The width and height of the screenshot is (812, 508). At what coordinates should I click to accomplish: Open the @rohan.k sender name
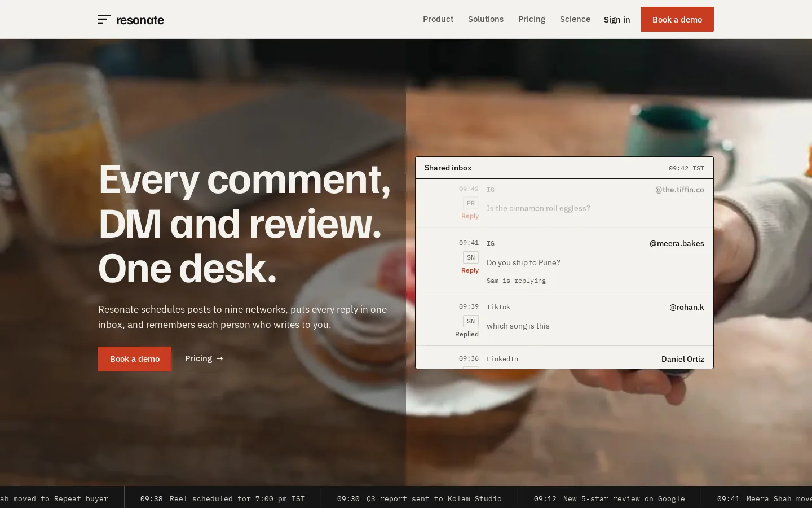[x=687, y=308]
